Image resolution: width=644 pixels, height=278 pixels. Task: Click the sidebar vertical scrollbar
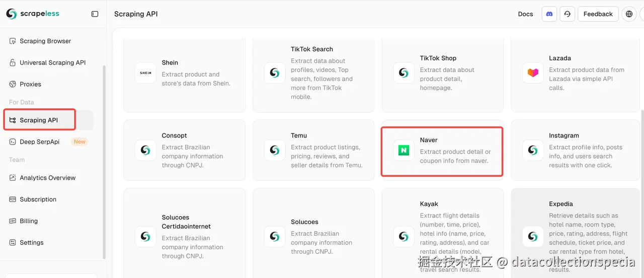tap(104, 161)
